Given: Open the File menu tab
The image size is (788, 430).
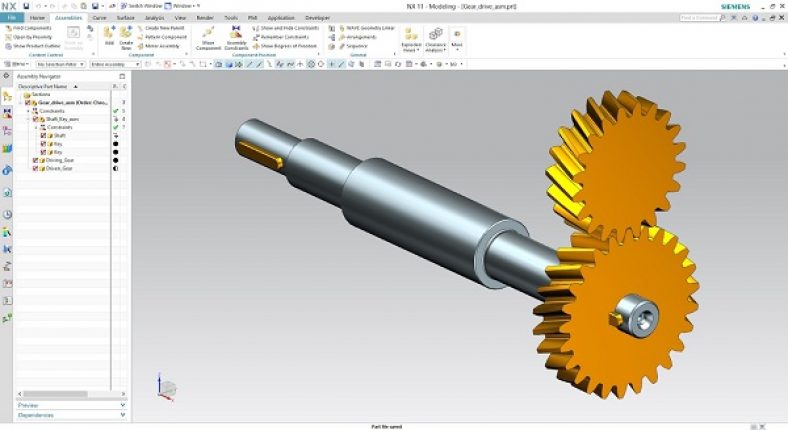Looking at the screenshot, I should [11, 18].
